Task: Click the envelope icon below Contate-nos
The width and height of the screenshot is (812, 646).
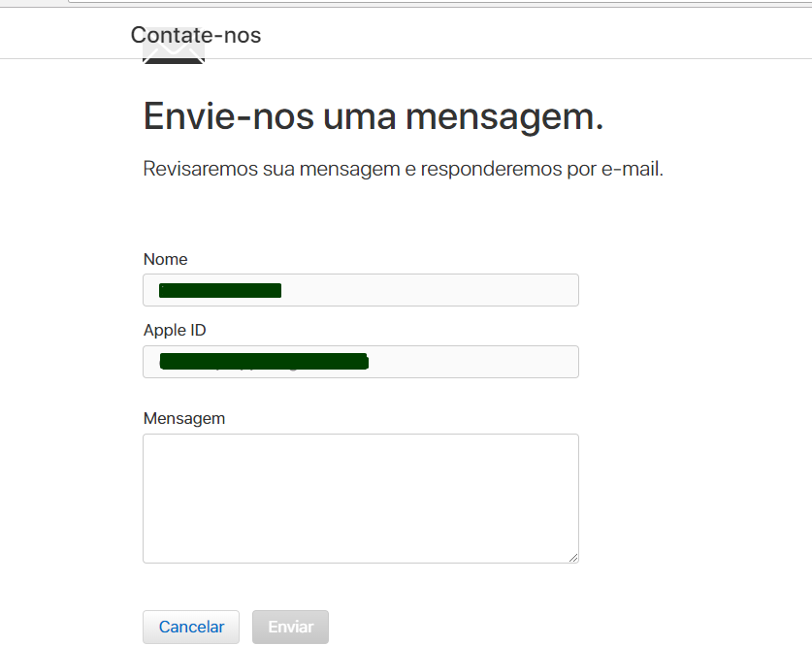Action: pyautogui.click(x=174, y=51)
